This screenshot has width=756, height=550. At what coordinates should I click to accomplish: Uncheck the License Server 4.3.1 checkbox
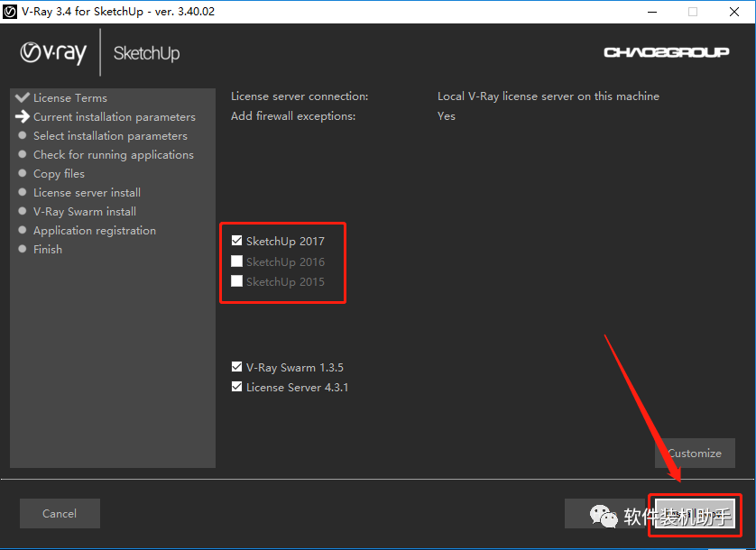[x=236, y=387]
